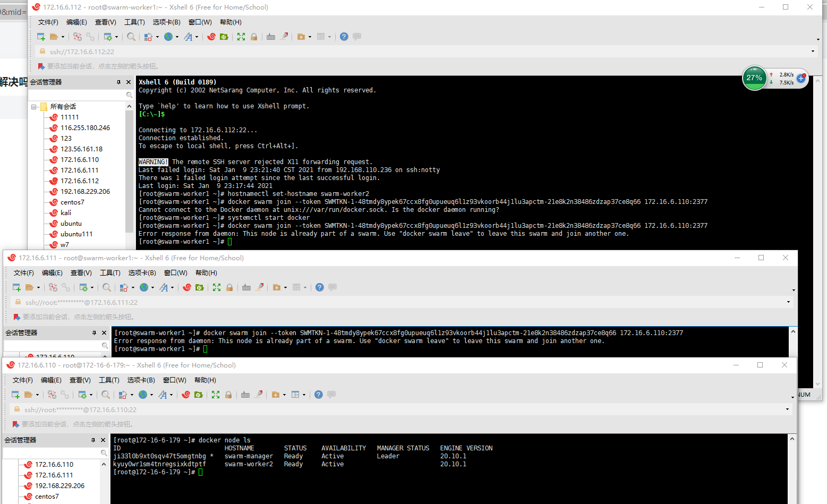
Task: Click terminal scroll-up arrow in 172.16.6.110 window
Action: pyautogui.click(x=792, y=439)
